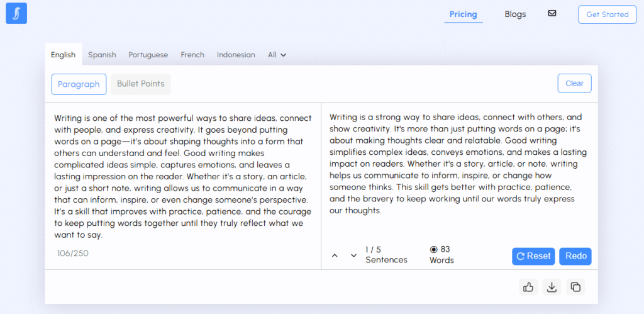This screenshot has height=314, width=644.
Task: Click inside the input text area
Action: pos(183,177)
